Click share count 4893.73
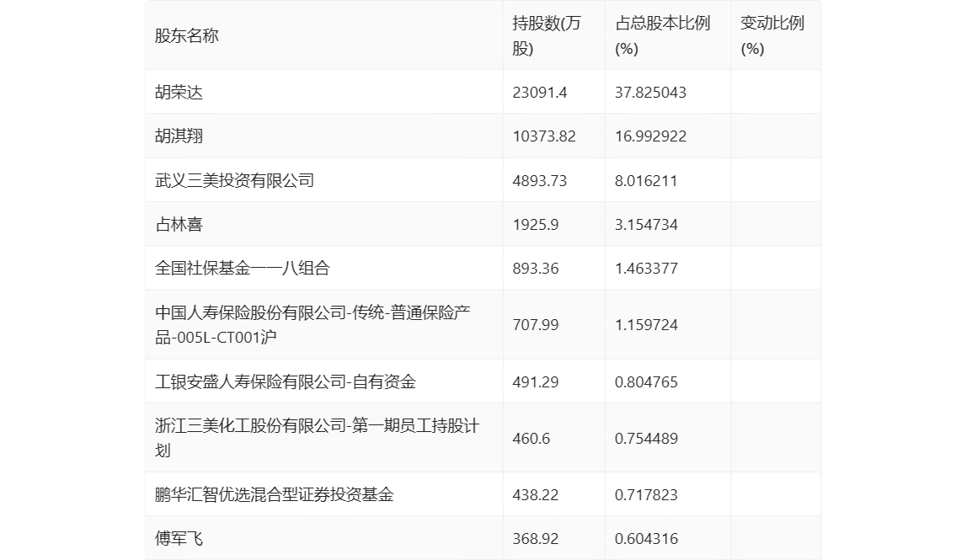This screenshot has width=967, height=560. pos(540,181)
